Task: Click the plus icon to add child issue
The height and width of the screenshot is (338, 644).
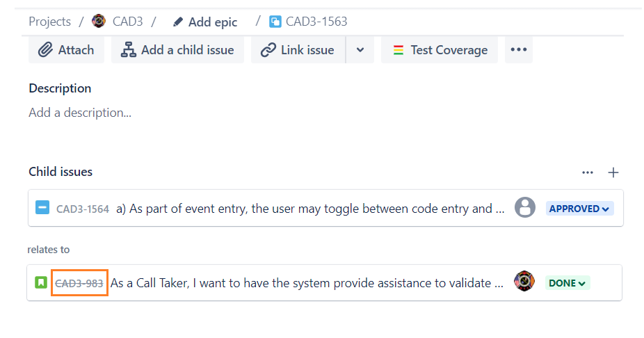Action: tap(613, 172)
